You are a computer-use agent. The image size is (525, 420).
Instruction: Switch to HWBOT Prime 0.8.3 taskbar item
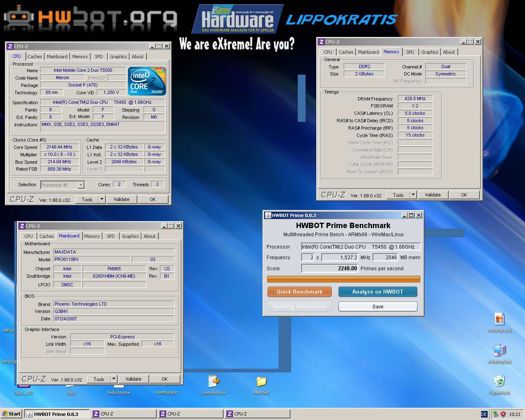point(57,414)
